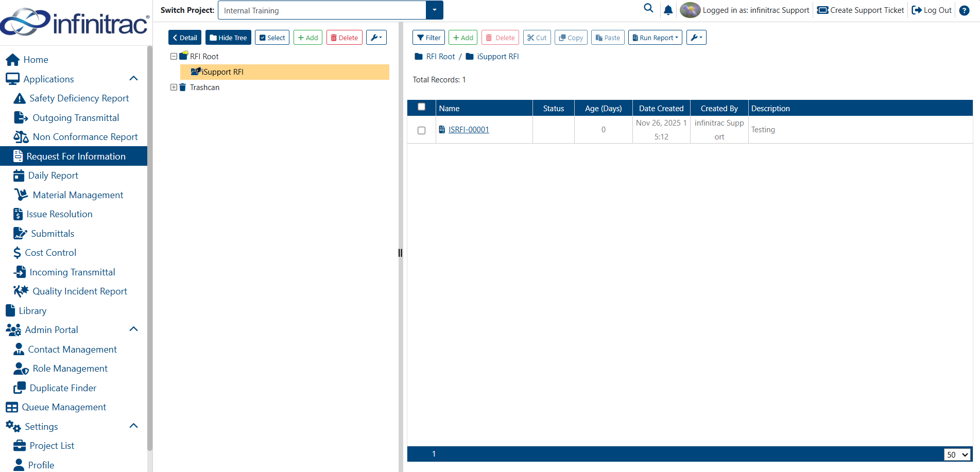
Task: Open the page size dropdown showing 50
Action: 957,454
